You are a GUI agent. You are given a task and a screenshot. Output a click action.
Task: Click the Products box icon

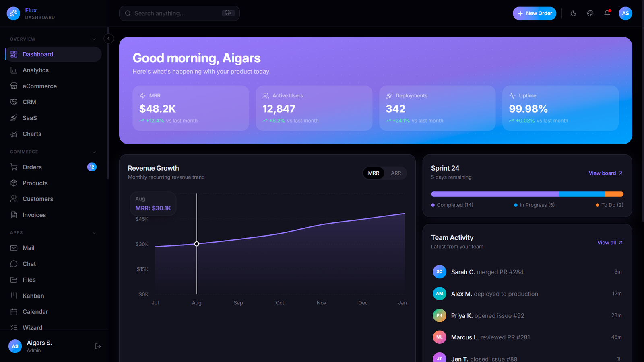point(14,183)
